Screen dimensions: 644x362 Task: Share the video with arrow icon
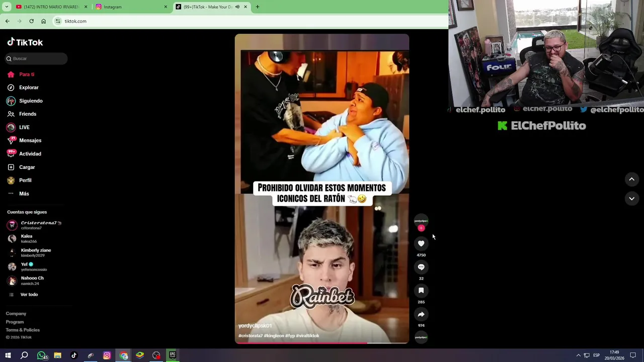(421, 314)
